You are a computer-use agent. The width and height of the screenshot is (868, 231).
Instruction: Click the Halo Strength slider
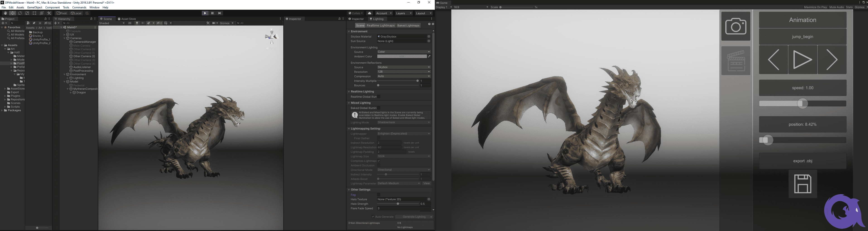click(398, 204)
